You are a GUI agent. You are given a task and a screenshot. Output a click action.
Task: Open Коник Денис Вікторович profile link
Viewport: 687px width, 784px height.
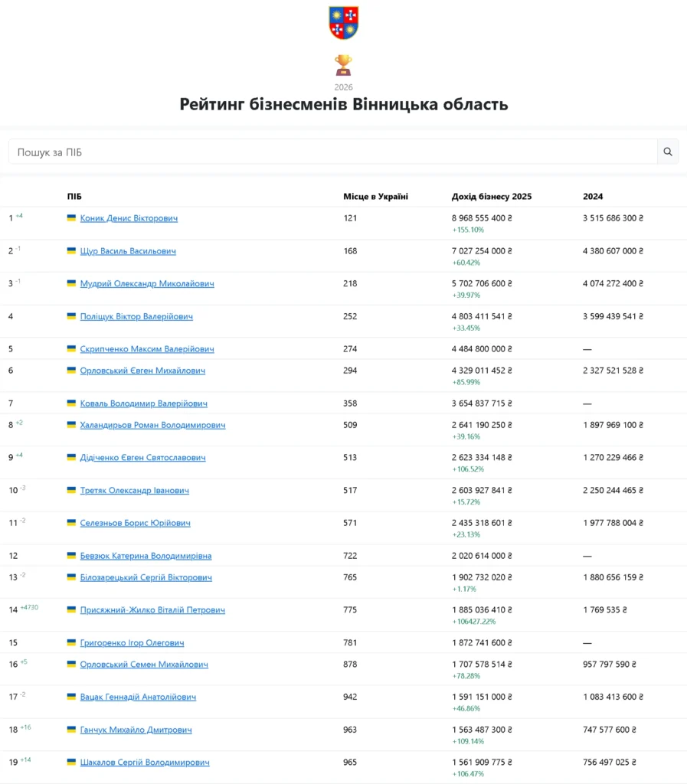click(129, 218)
